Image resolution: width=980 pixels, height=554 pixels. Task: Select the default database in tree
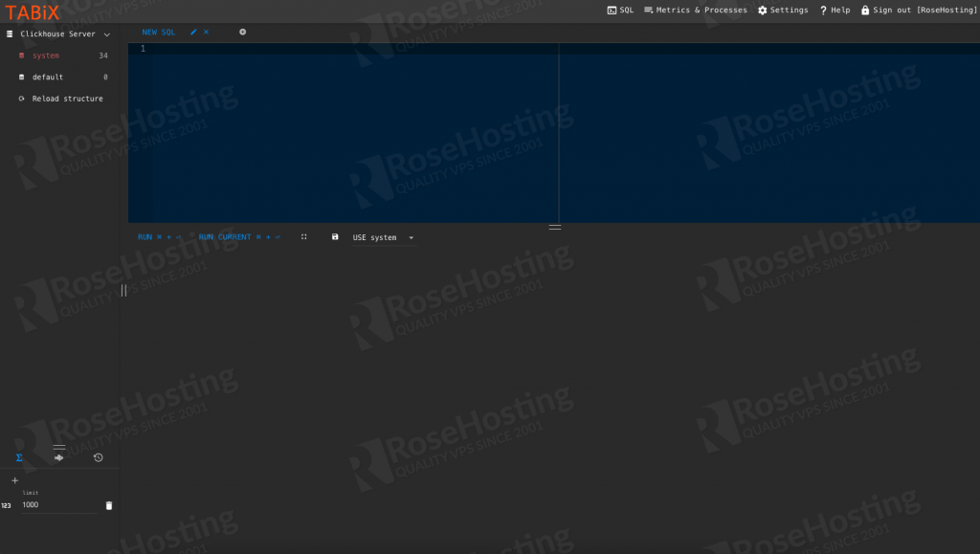(x=48, y=77)
